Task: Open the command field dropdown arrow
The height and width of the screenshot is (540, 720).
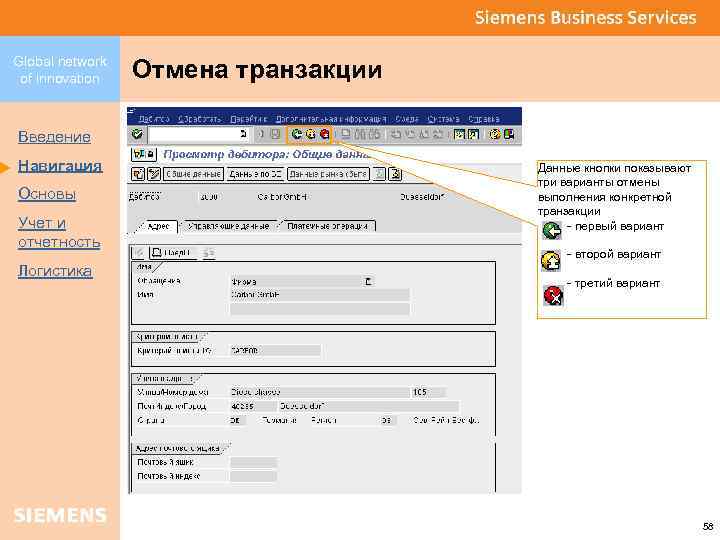Action: pos(243,135)
